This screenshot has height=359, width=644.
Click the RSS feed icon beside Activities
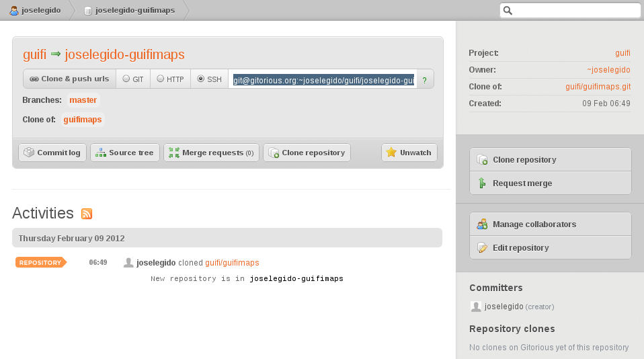[87, 214]
